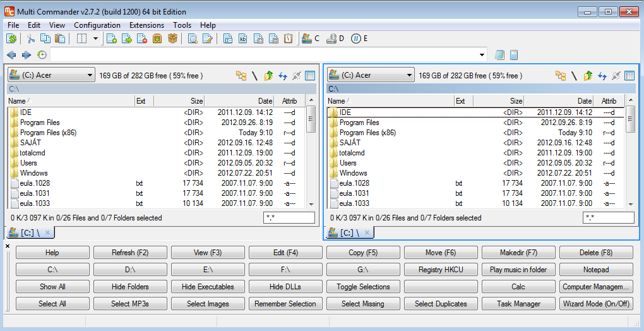Click the file icon with gray list overlay
Viewport: 644px width, 331px height.
tap(273, 39)
